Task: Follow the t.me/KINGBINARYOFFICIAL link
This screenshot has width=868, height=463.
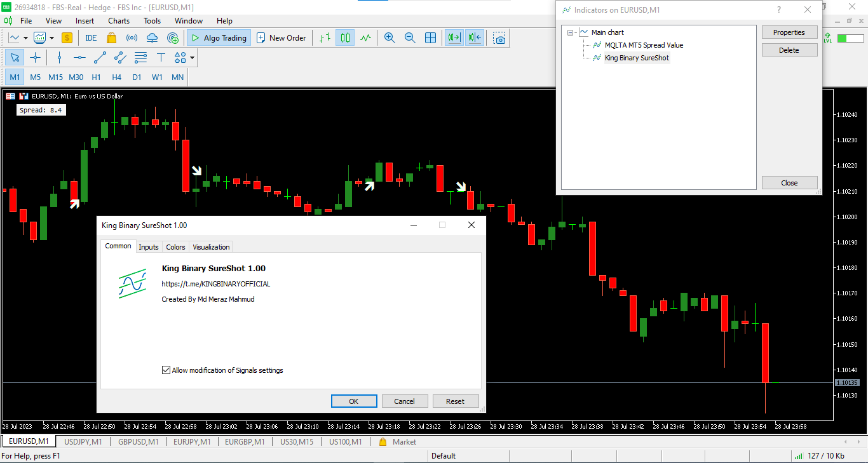Action: tap(215, 284)
